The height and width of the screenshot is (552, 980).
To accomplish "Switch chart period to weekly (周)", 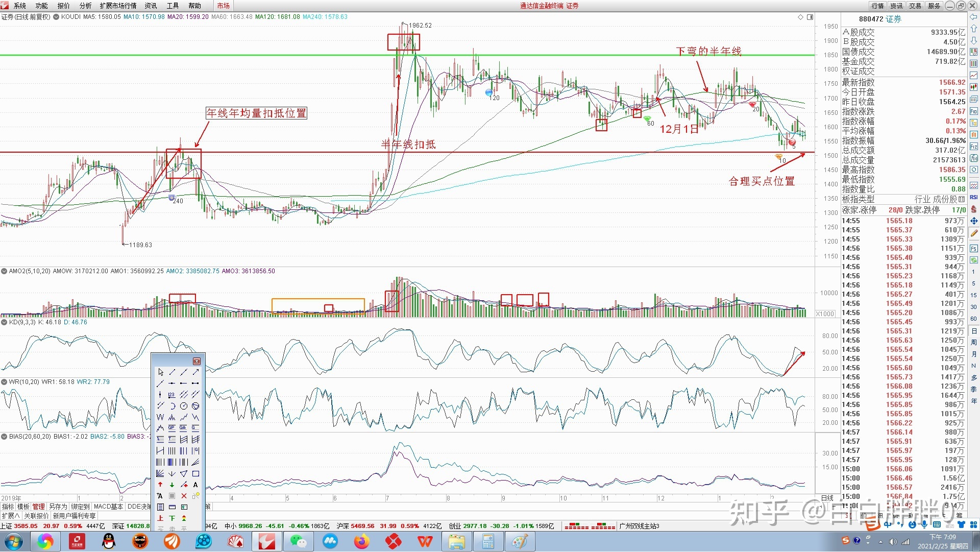I will pyautogui.click(x=974, y=342).
